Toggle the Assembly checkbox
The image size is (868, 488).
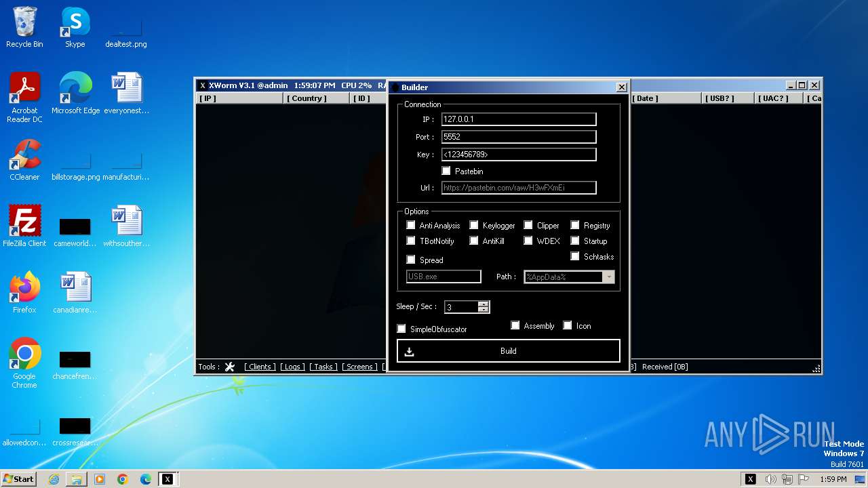click(x=515, y=325)
